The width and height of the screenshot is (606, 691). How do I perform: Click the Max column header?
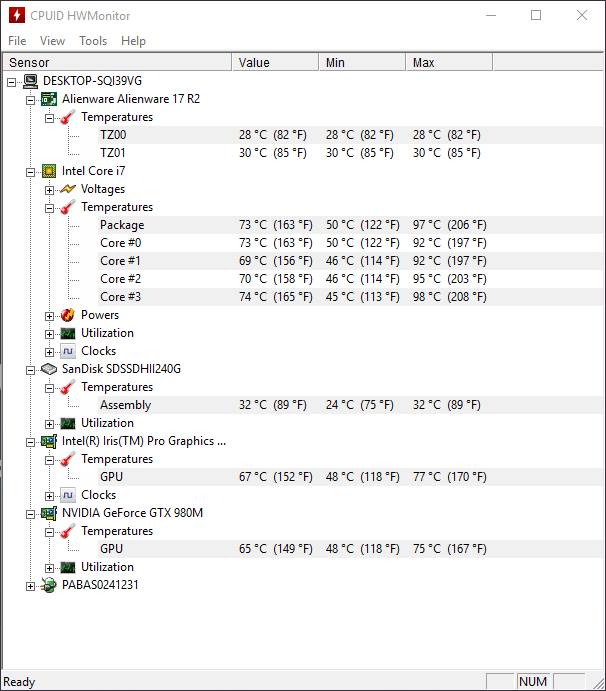coord(449,62)
